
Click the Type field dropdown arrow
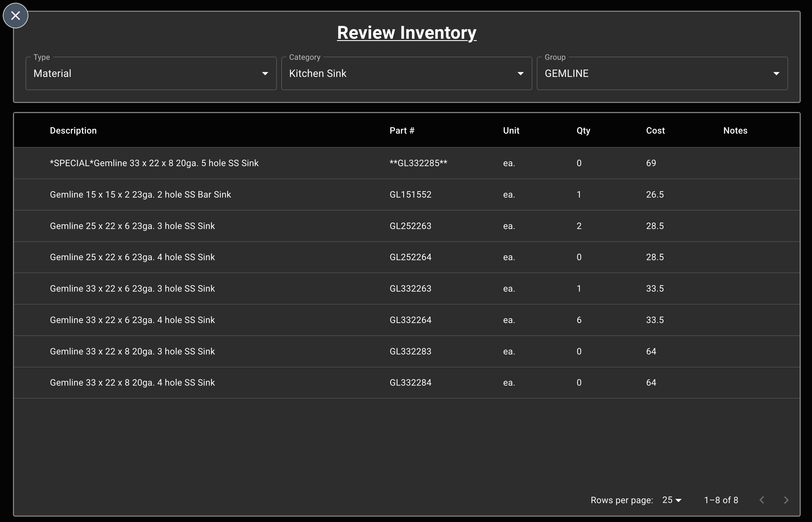[x=265, y=73]
